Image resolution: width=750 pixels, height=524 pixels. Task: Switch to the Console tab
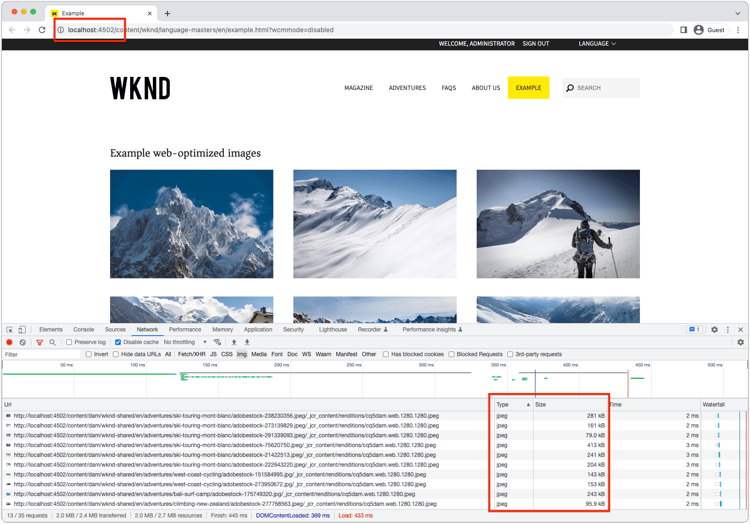point(84,330)
